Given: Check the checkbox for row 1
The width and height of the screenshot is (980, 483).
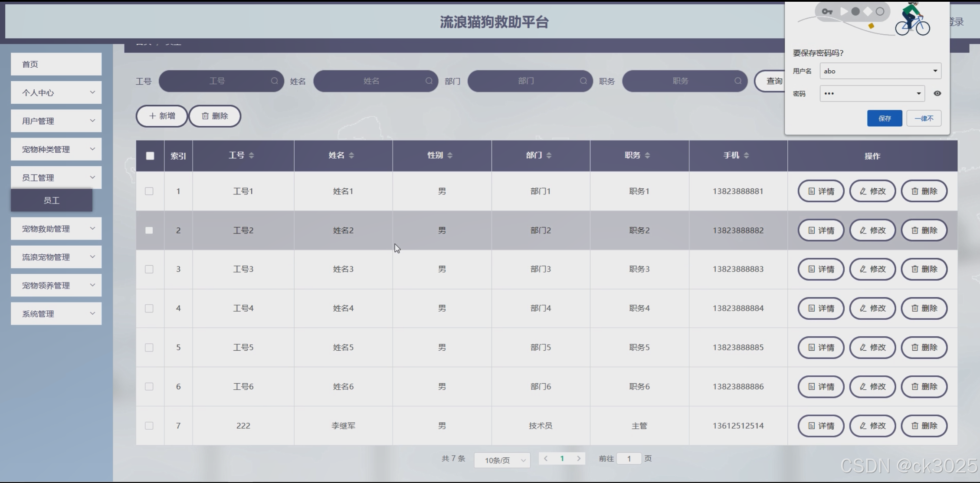Looking at the screenshot, I should pos(149,191).
